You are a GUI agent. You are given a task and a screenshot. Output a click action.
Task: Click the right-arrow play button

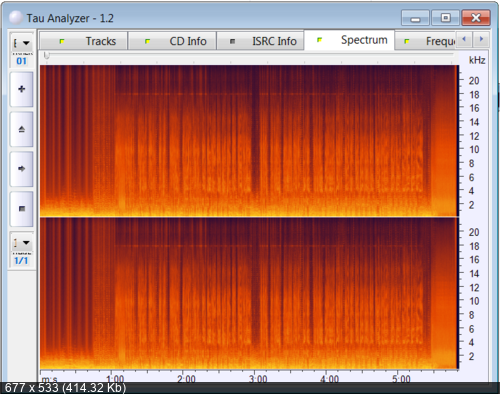click(22, 169)
